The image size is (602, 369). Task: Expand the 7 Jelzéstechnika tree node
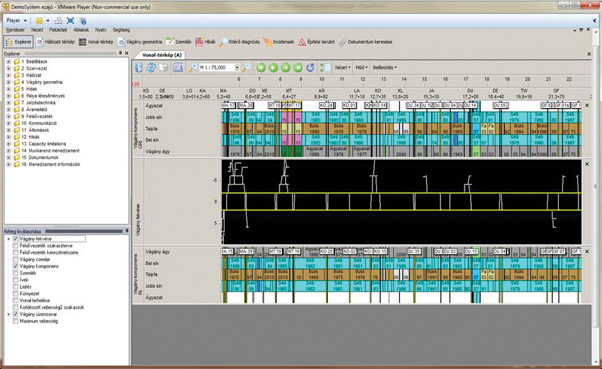pos(8,103)
